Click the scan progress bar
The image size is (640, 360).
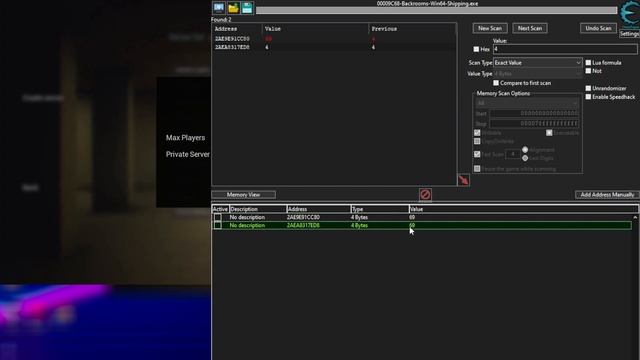point(436,10)
